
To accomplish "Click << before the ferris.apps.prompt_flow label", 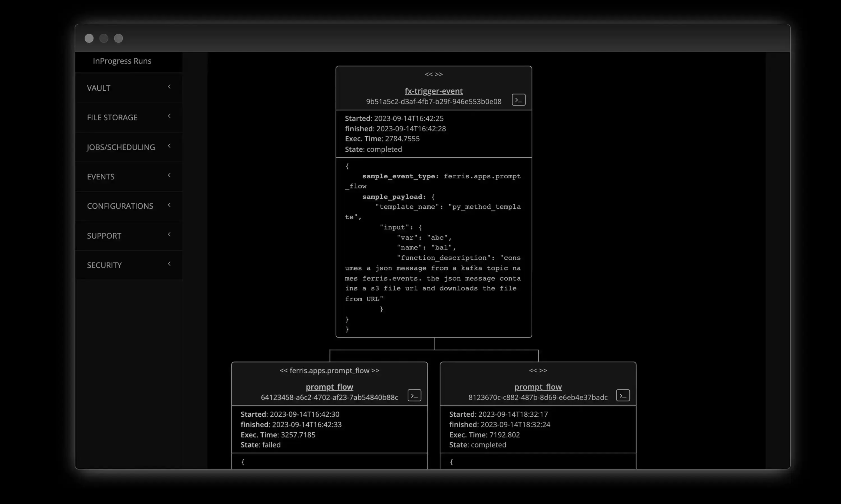I will click(x=284, y=370).
